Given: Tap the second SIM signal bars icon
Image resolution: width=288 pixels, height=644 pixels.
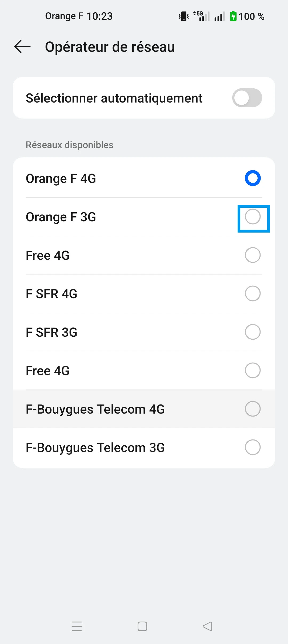Looking at the screenshot, I should 219,17.
